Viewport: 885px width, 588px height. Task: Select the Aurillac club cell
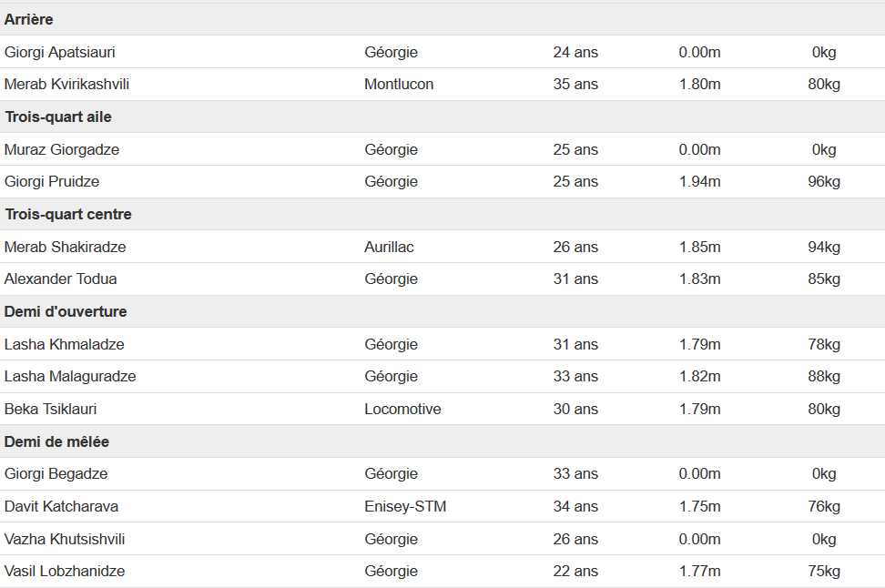(389, 248)
